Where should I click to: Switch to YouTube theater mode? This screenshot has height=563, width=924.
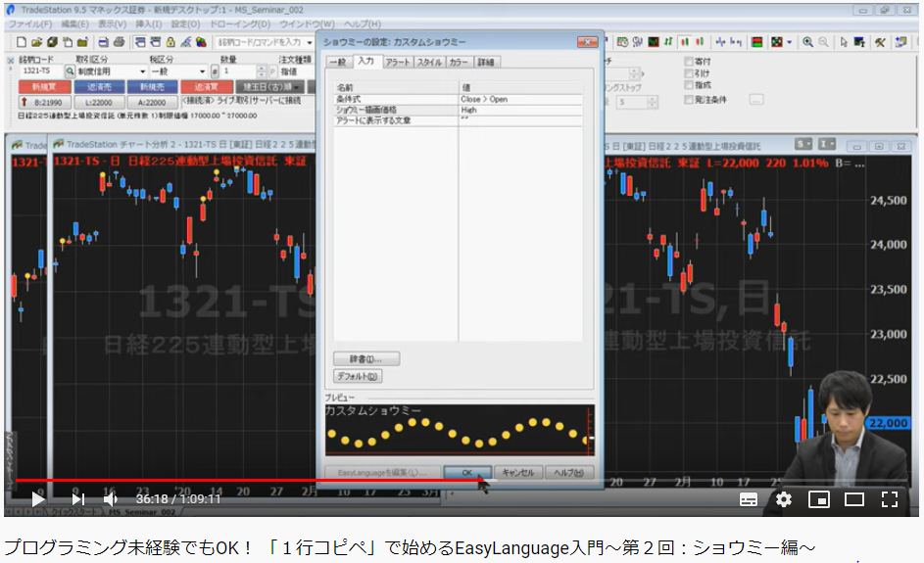coord(853,500)
